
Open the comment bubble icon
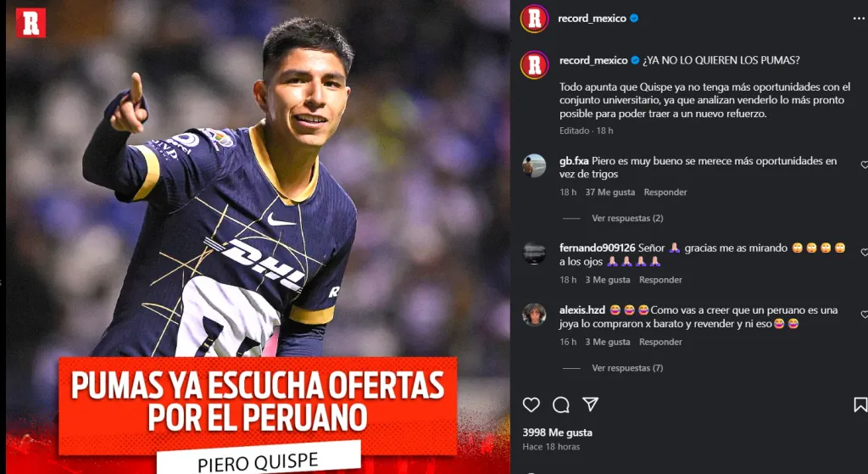click(x=561, y=404)
